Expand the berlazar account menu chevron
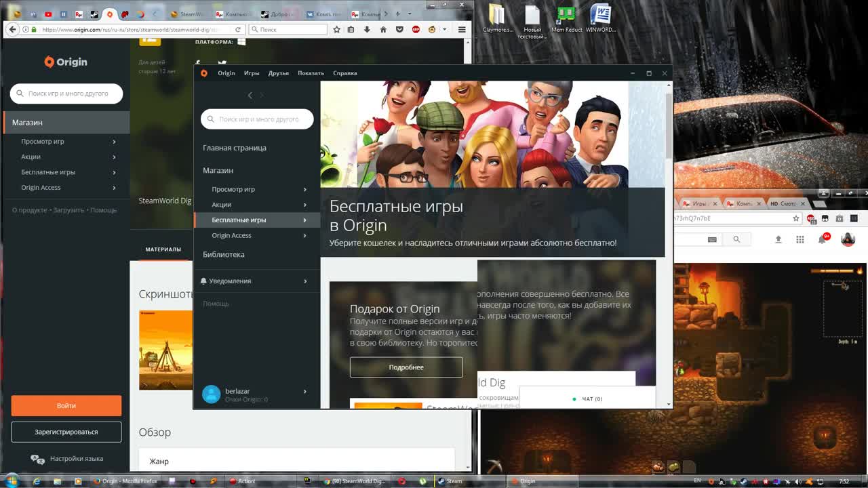 (x=304, y=391)
